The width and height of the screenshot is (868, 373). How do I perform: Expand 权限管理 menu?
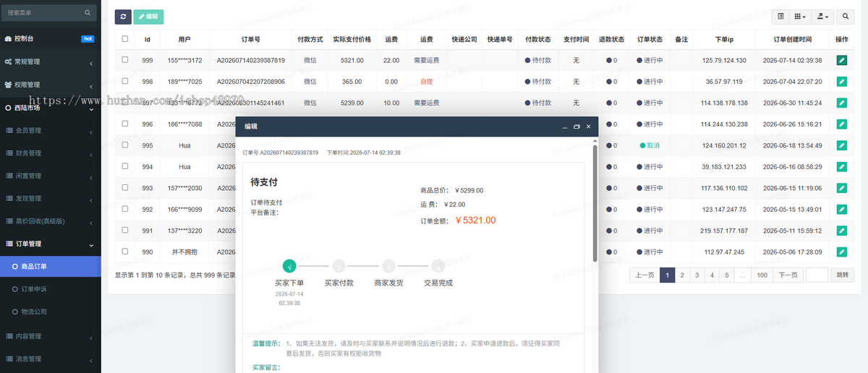click(x=51, y=85)
